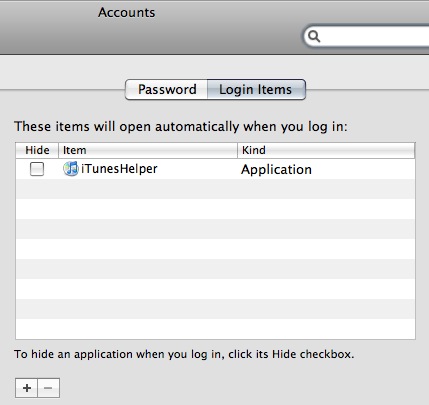Image resolution: width=429 pixels, height=405 pixels.
Task: Select the Login Items tab
Action: (256, 90)
